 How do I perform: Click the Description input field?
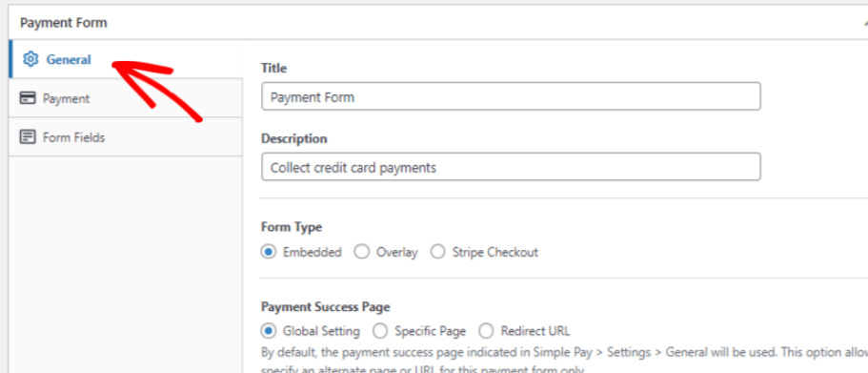511,167
